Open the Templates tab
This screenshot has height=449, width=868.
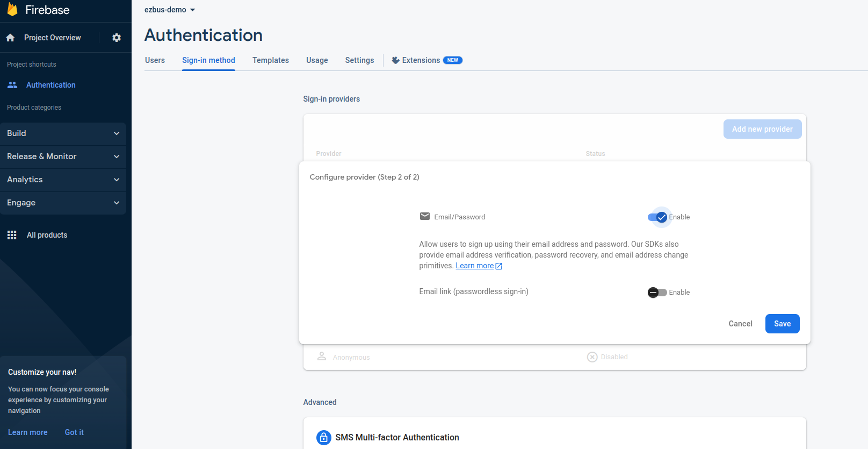271,60
